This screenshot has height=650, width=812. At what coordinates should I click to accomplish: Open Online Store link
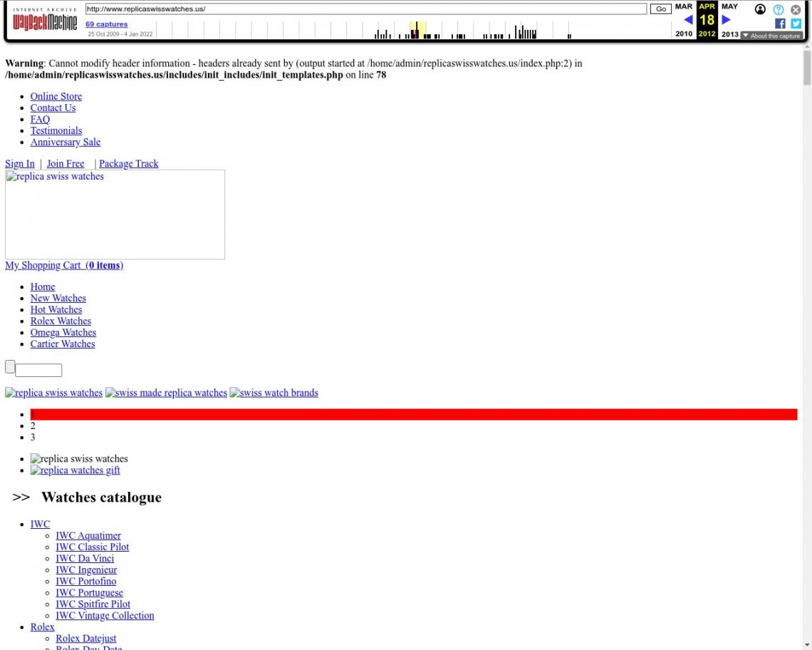click(56, 96)
